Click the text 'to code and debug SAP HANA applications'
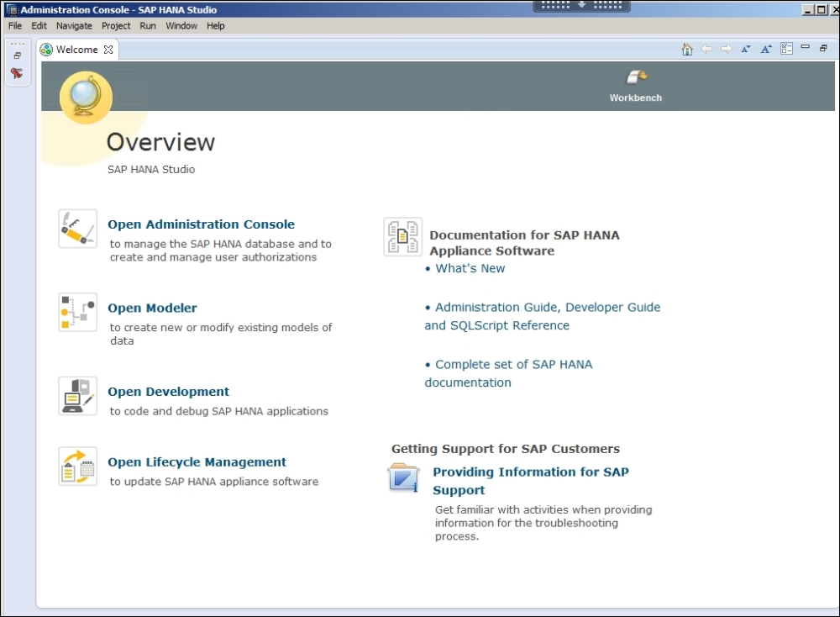 (219, 411)
